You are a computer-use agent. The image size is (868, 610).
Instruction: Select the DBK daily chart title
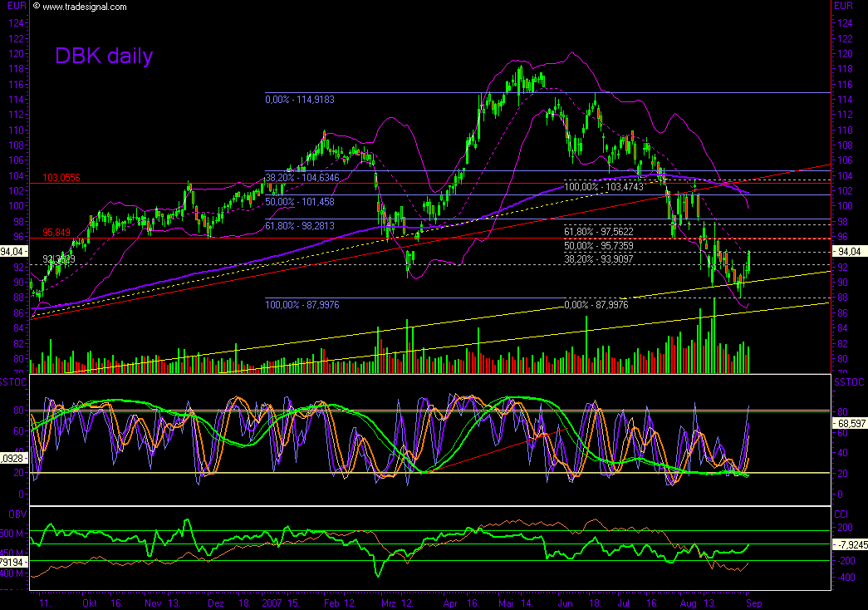104,57
